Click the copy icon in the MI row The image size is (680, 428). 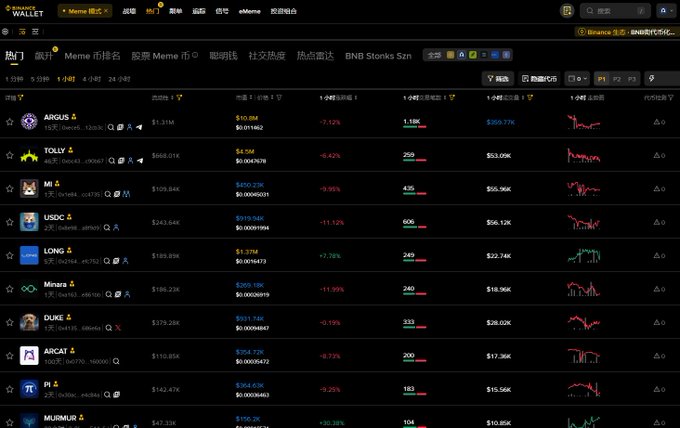point(117,194)
